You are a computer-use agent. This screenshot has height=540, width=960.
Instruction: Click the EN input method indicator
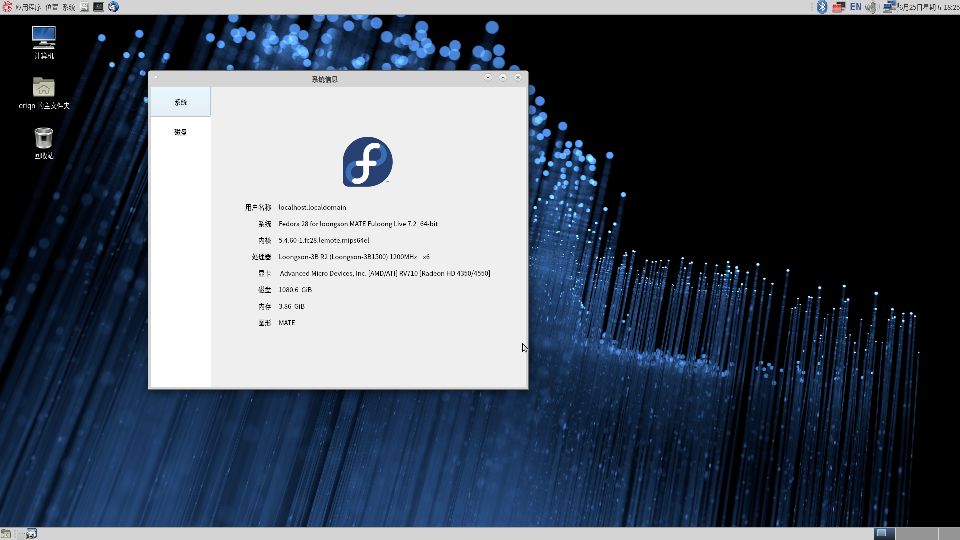coord(855,7)
